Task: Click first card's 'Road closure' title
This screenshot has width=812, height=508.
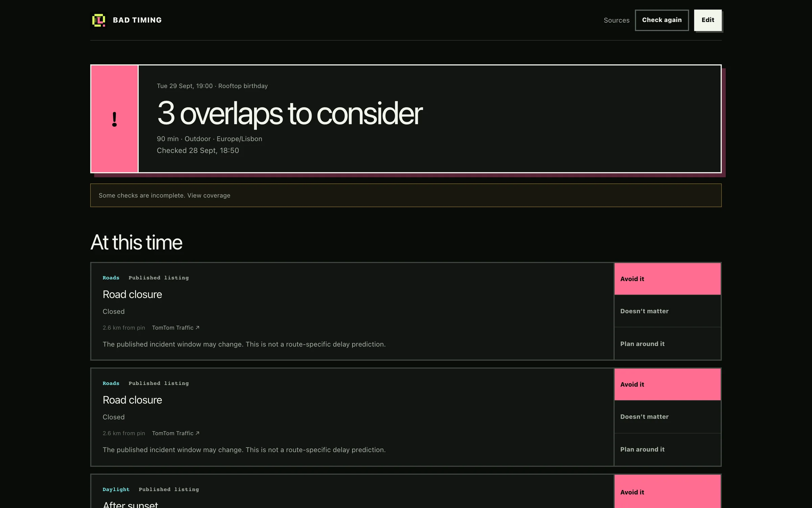Action: 132,294
